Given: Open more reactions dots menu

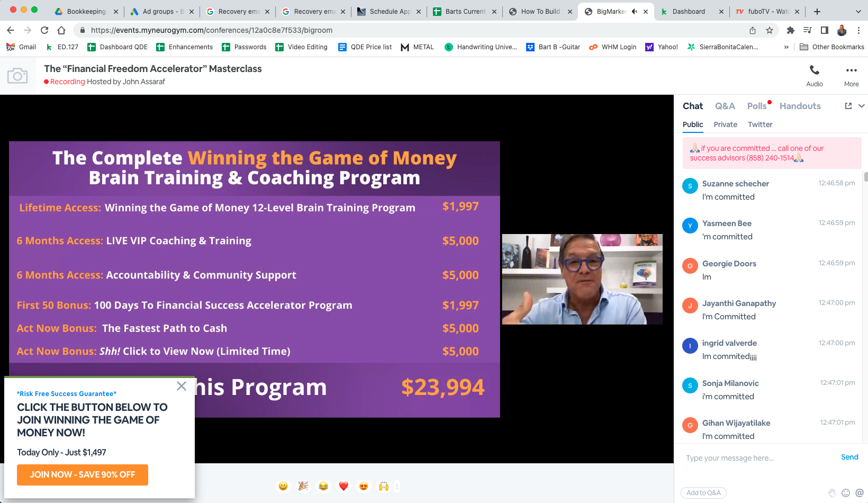Looking at the screenshot, I should [x=397, y=486].
